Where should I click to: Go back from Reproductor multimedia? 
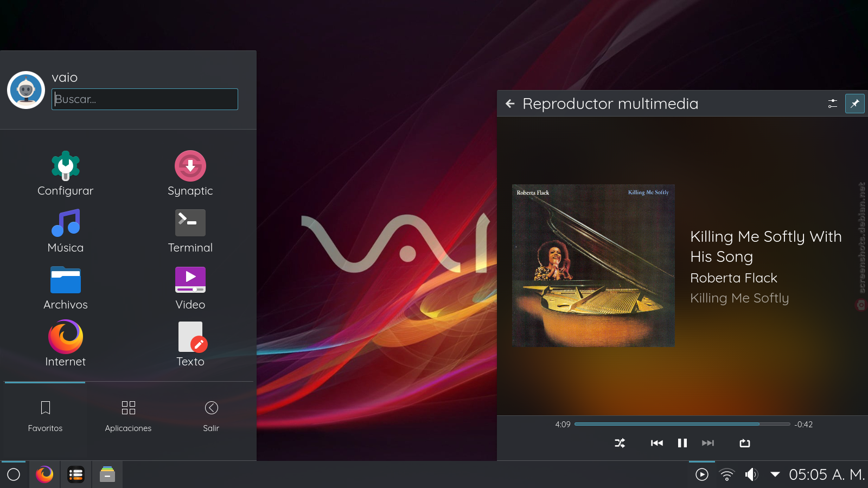coord(510,104)
